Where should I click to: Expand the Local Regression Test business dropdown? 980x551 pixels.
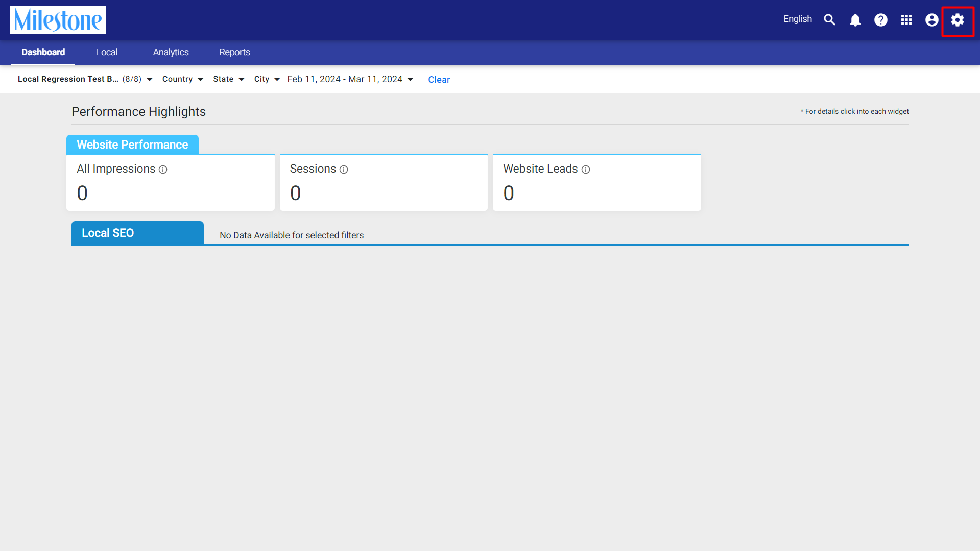click(x=85, y=79)
